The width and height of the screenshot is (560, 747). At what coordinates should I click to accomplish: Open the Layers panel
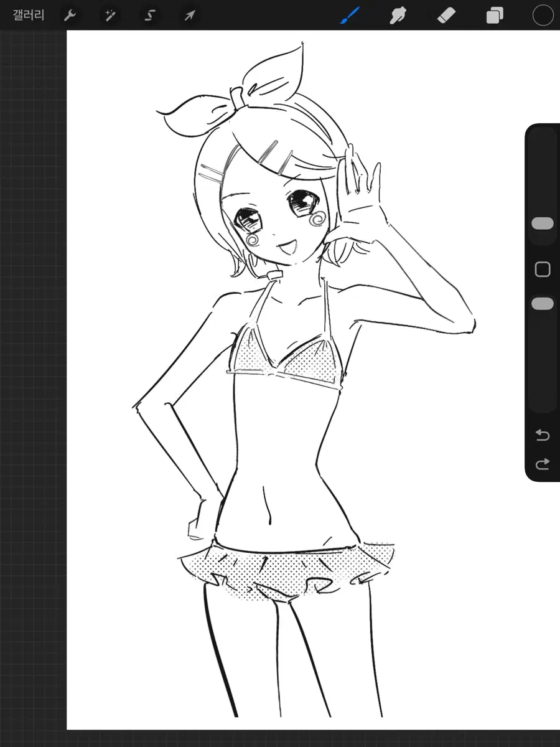point(495,16)
